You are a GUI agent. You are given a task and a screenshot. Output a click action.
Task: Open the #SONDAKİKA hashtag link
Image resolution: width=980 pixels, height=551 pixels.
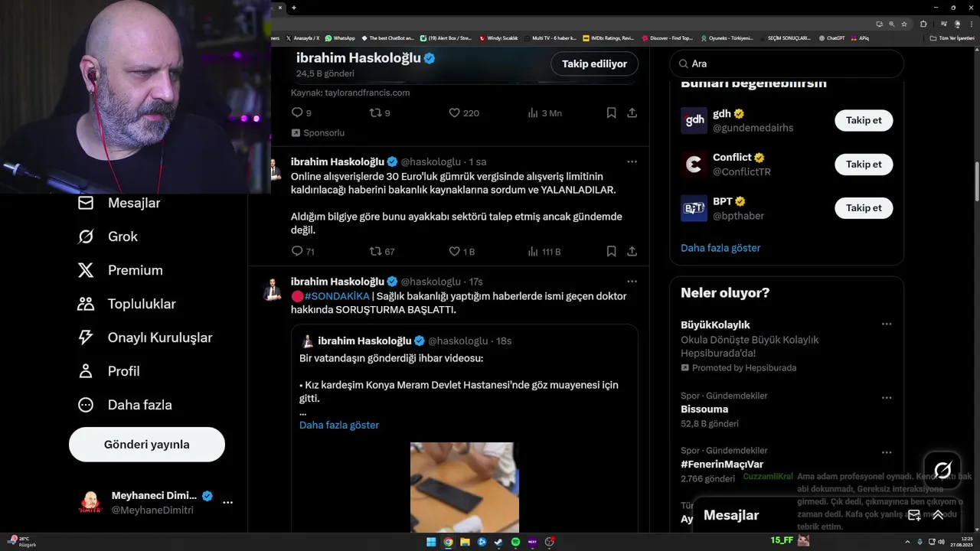[x=337, y=296]
